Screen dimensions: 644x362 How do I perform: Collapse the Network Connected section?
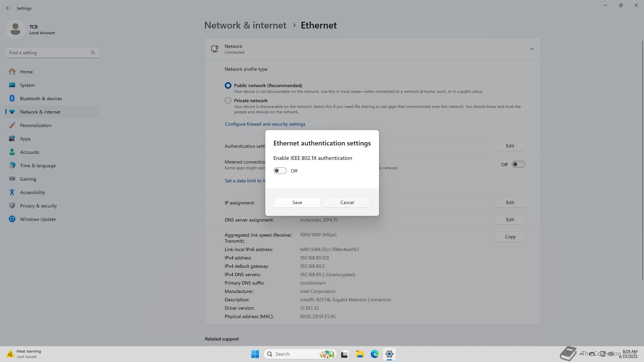tap(532, 49)
